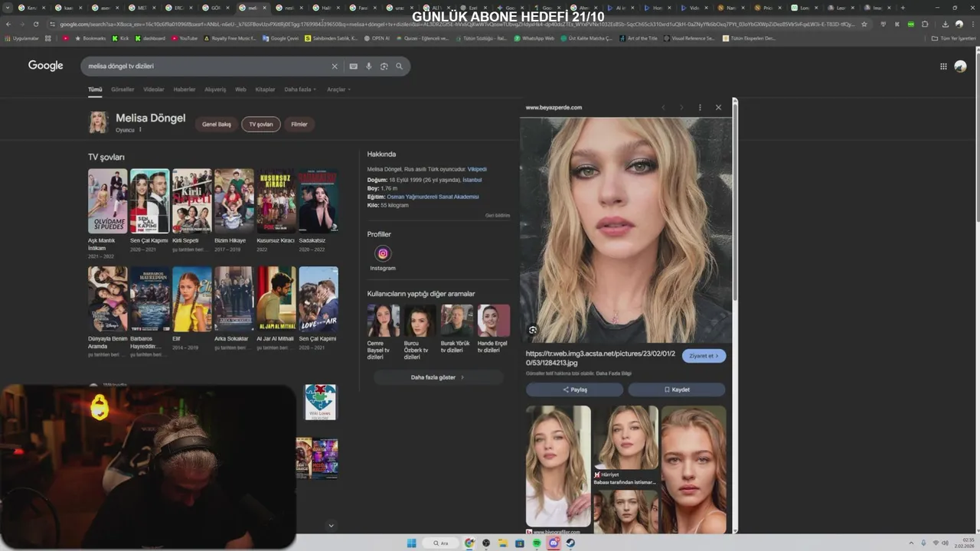Bookmark this page with the star icon
The image size is (980, 551).
(864, 24)
